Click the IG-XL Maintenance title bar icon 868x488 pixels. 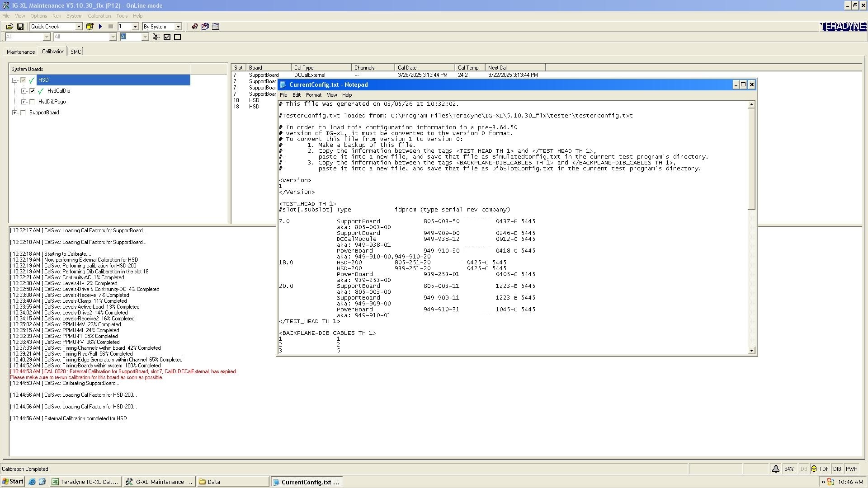pos(6,5)
